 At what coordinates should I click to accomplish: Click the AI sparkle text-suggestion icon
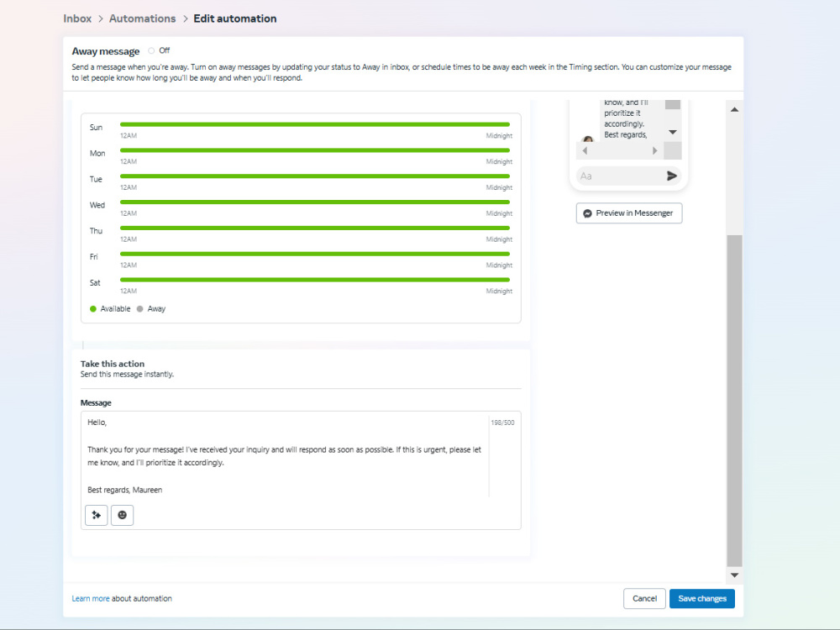coord(97,515)
